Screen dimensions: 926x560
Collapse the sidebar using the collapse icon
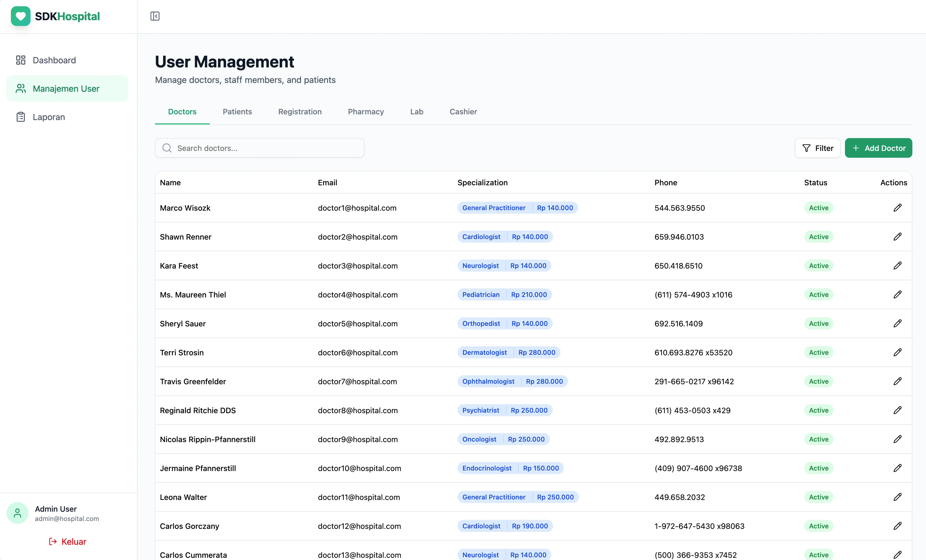tap(155, 16)
